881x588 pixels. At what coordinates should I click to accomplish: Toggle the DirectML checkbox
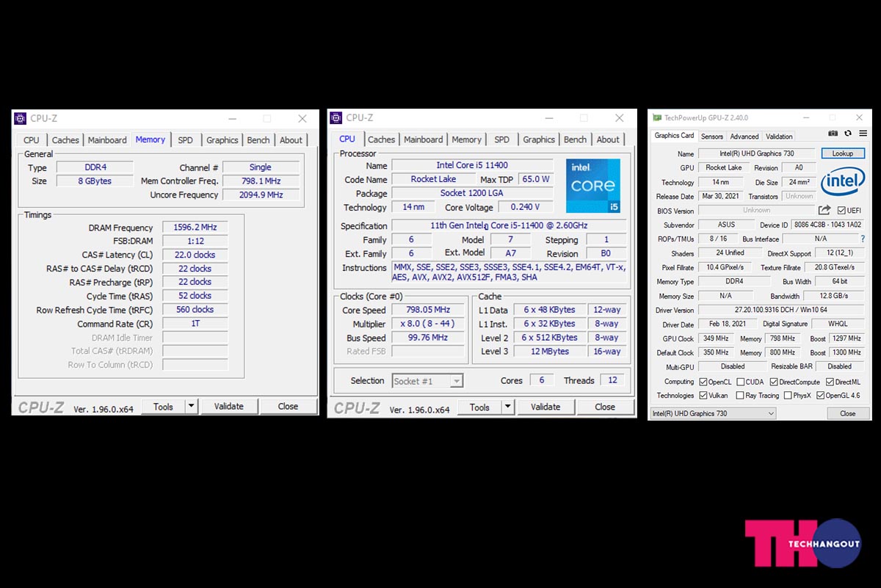829,382
